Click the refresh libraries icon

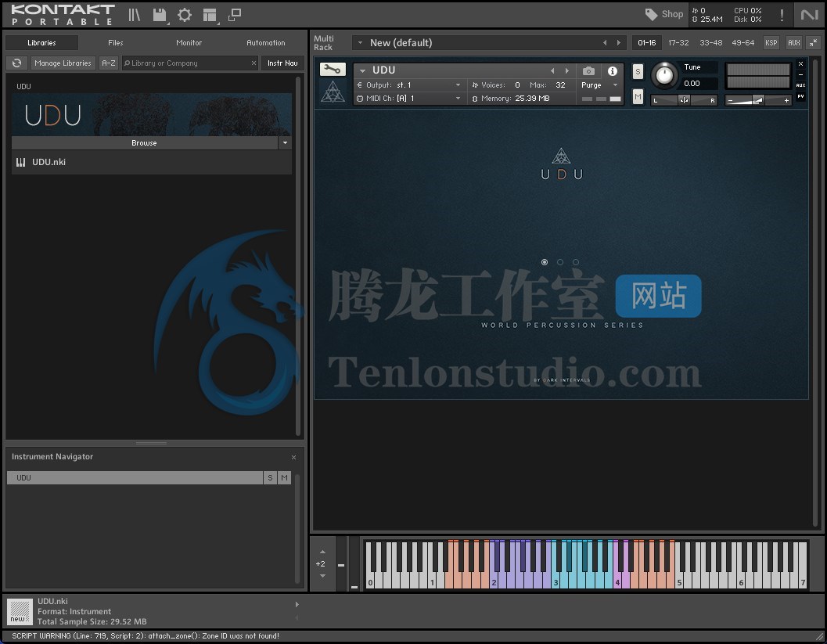click(17, 63)
